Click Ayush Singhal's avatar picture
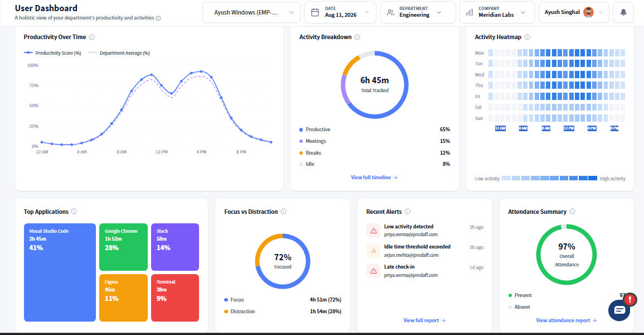644x335 pixels. click(589, 12)
